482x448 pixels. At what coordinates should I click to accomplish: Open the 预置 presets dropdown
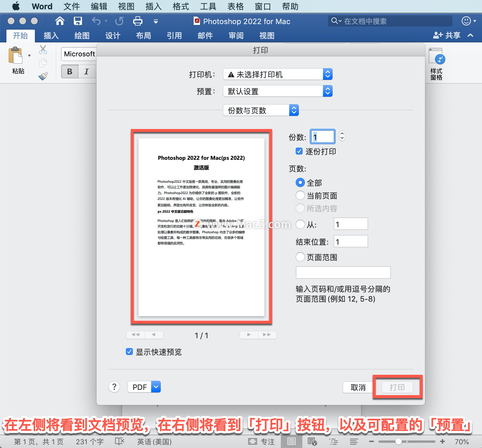(x=278, y=91)
